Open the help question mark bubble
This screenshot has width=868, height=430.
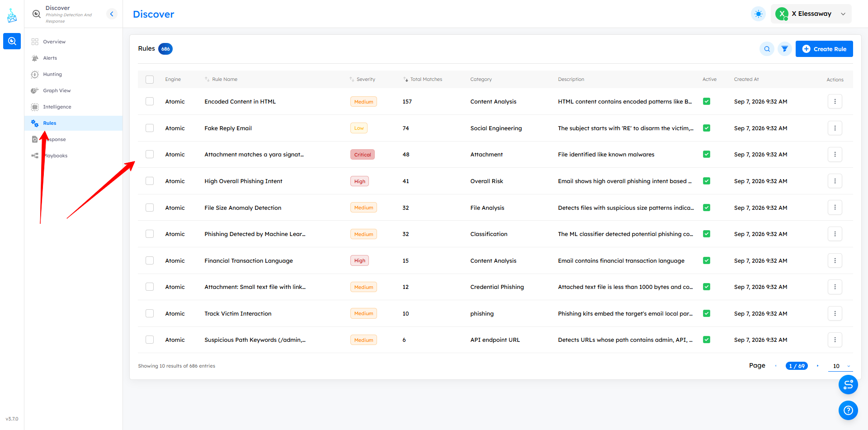tap(848, 411)
